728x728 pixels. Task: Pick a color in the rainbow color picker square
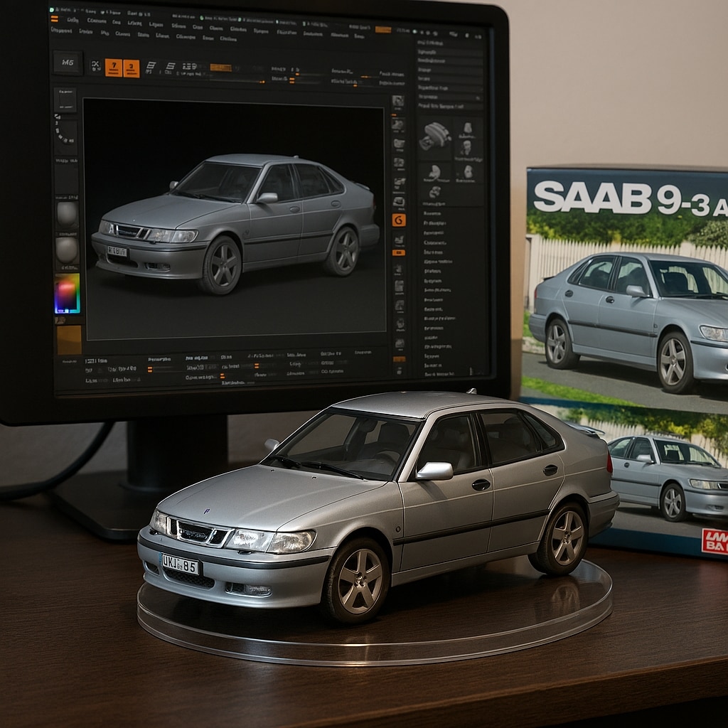point(68,293)
